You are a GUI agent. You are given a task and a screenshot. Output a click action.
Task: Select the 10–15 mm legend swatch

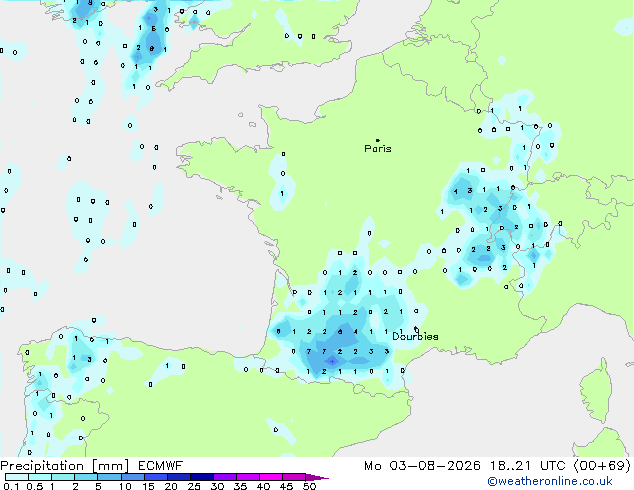click(x=133, y=477)
